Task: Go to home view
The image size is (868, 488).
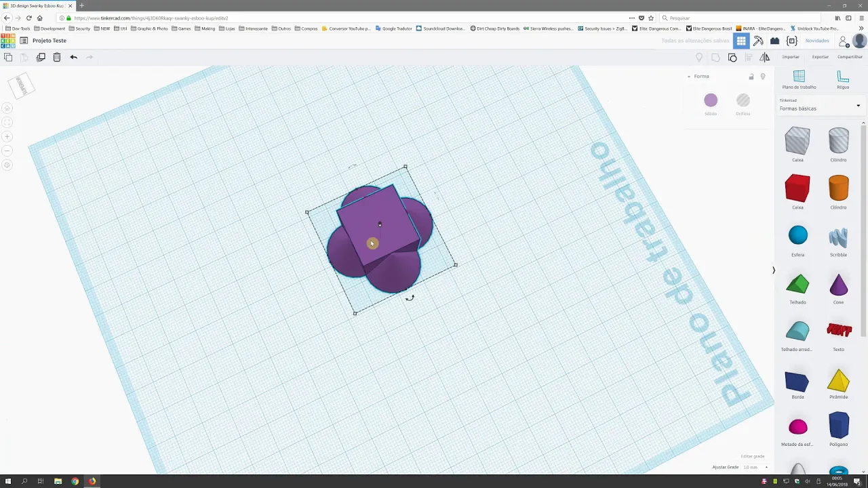Action: 7,108
